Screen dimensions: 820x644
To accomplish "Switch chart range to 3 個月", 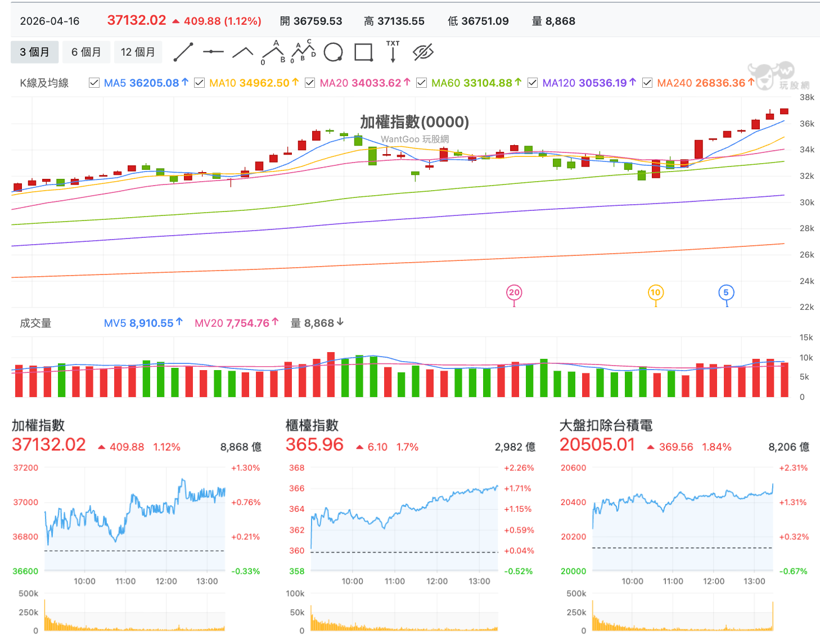I will 34,52.
